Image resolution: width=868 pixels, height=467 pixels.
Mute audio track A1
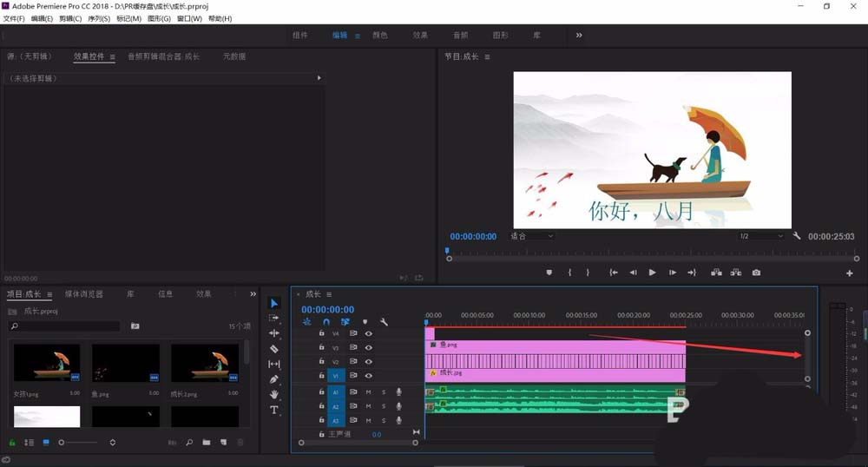[368, 391]
